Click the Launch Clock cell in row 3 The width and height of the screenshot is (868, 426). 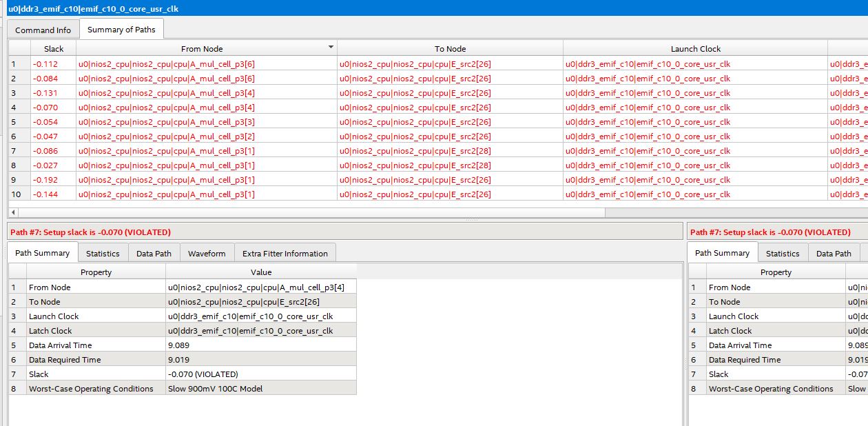tap(696, 92)
